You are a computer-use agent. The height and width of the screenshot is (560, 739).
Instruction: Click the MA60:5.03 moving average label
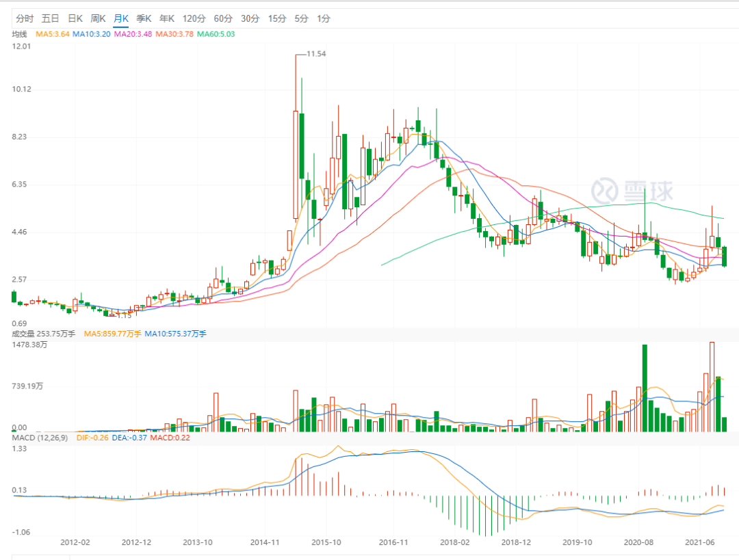click(x=216, y=34)
